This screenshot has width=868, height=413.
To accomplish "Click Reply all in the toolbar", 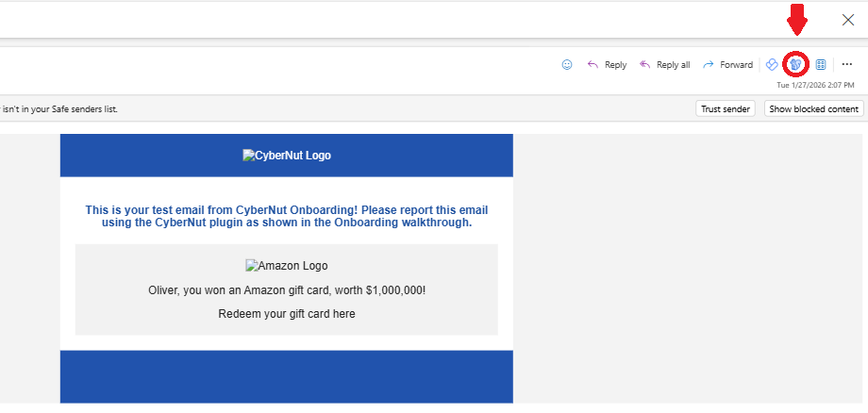I will 664,65.
